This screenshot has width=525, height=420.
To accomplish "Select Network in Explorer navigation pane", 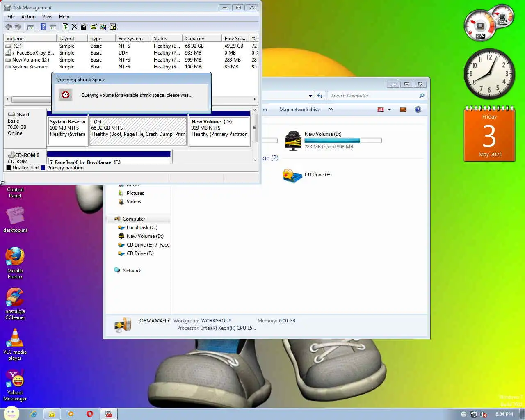I will pyautogui.click(x=128, y=271).
